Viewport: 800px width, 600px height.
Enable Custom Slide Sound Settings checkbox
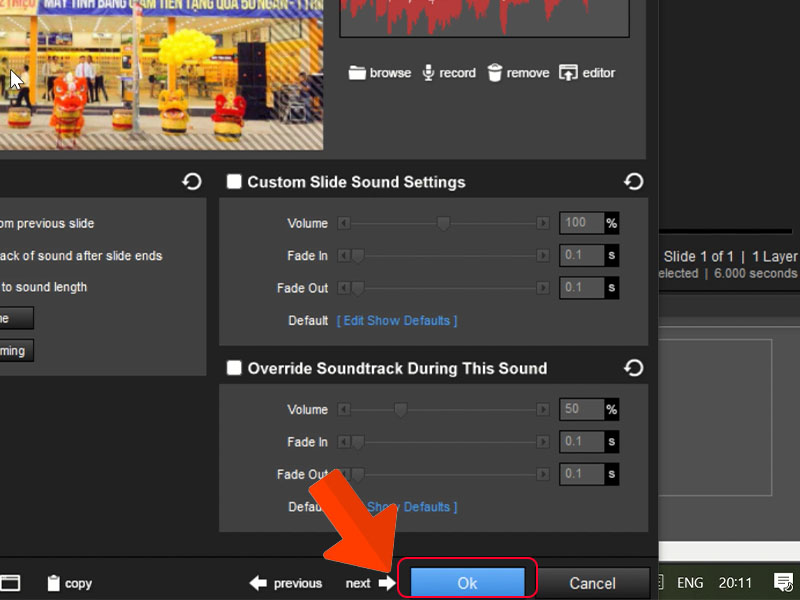(234, 182)
